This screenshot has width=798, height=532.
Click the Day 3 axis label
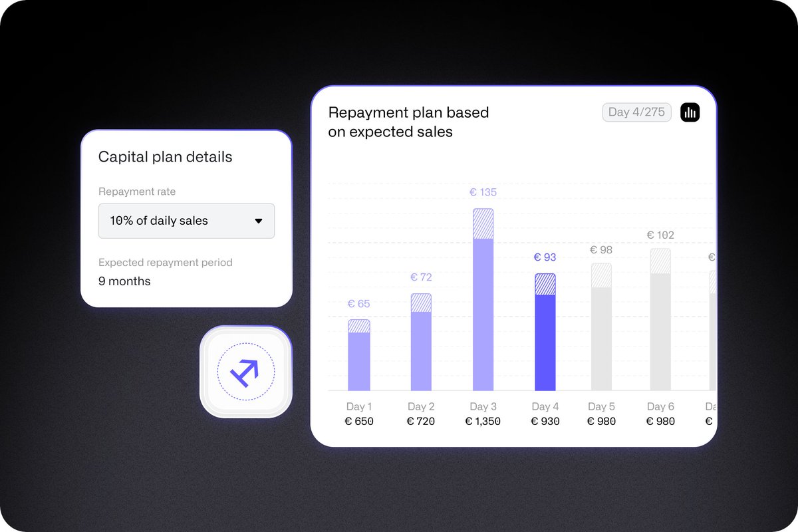point(483,406)
